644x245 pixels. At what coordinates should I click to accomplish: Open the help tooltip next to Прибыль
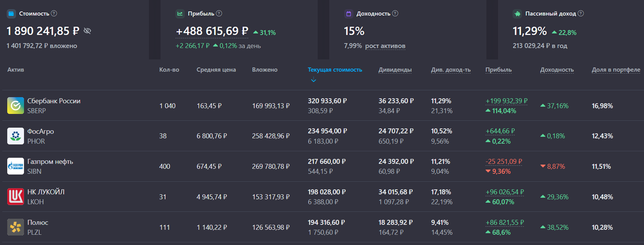click(x=219, y=13)
